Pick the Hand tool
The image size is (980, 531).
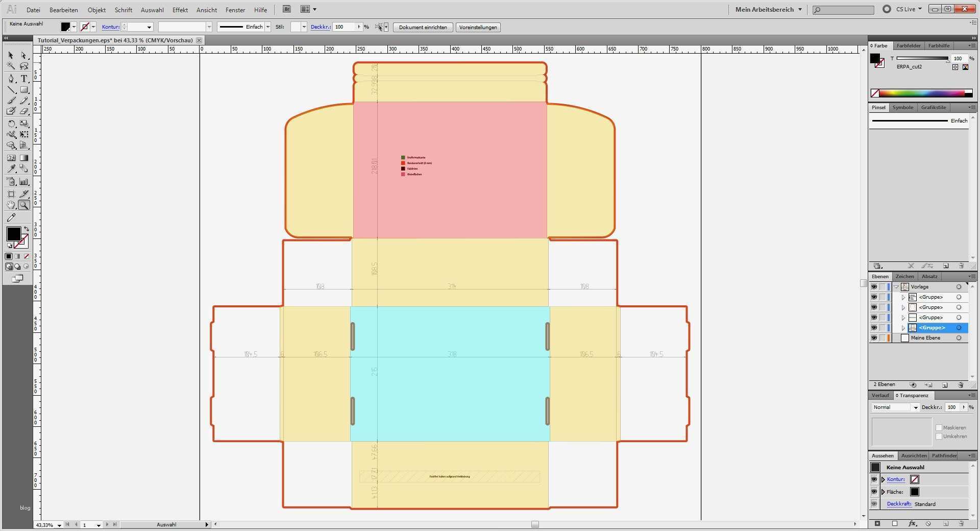point(10,205)
